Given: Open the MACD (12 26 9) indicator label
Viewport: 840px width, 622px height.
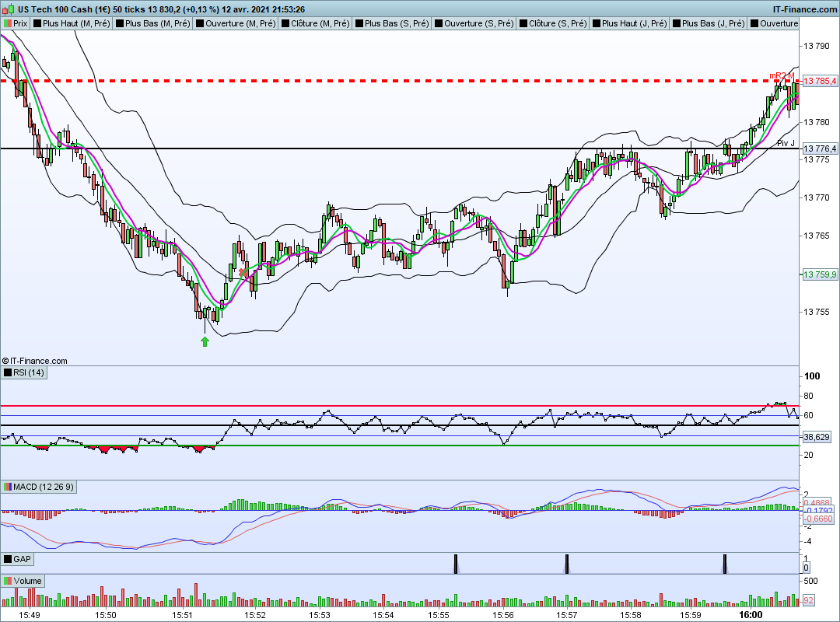Looking at the screenshot, I should click(39, 487).
